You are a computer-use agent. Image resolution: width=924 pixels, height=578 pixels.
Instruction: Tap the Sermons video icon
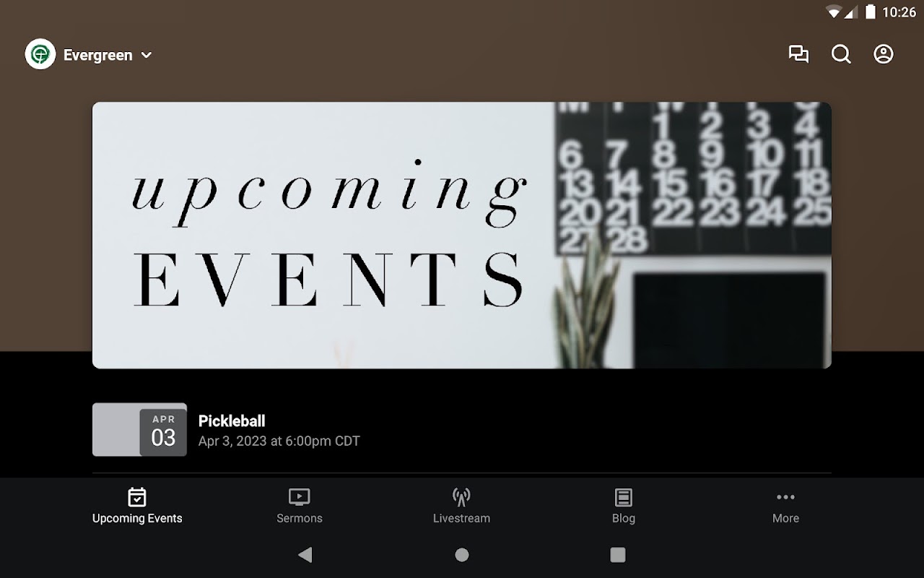click(299, 497)
